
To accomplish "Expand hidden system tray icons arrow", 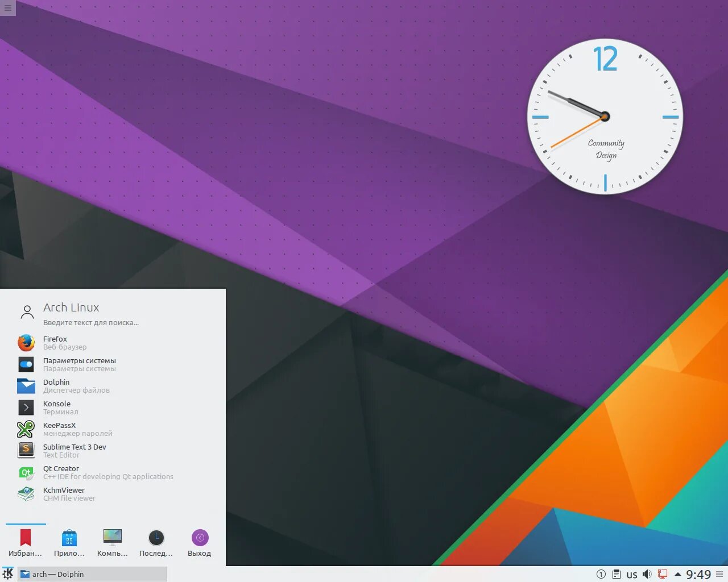I will (x=678, y=574).
